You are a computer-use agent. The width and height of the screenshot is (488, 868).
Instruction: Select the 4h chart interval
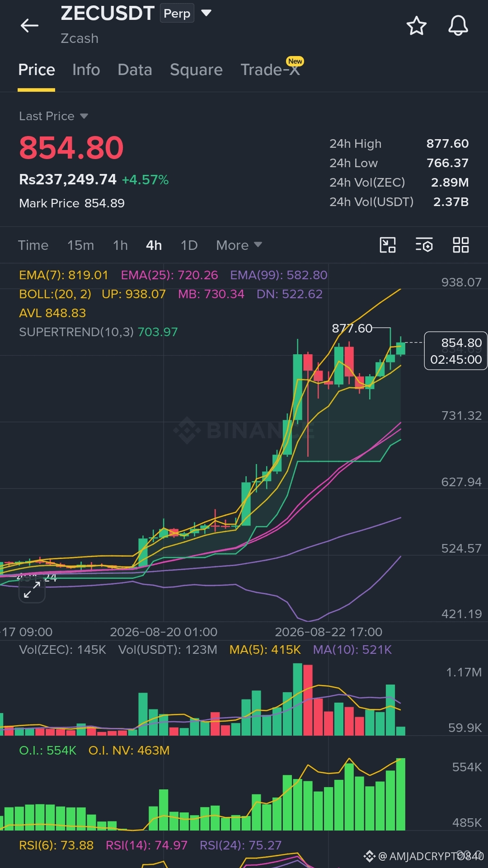[154, 245]
